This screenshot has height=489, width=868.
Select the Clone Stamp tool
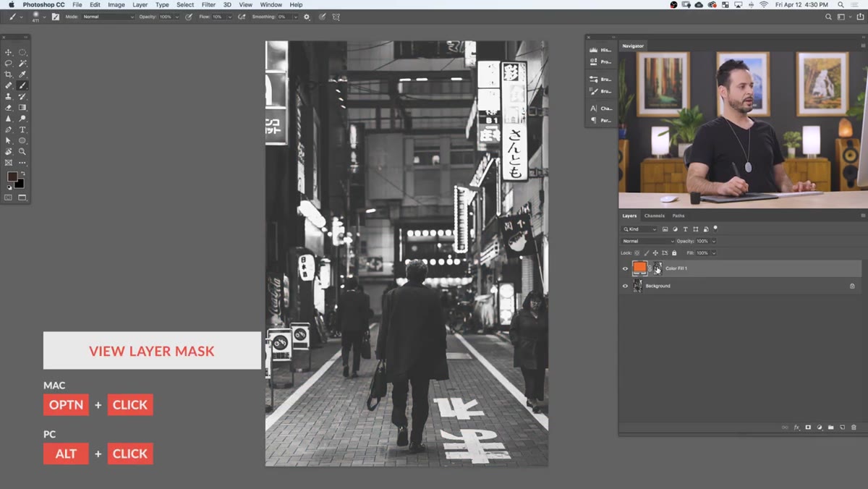tap(9, 96)
